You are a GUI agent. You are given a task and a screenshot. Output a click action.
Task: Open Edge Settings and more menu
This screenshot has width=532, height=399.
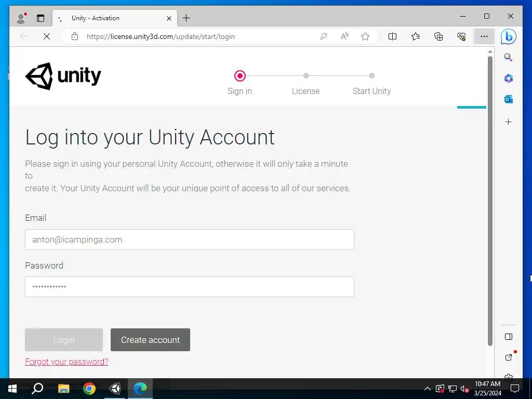pyautogui.click(x=484, y=36)
